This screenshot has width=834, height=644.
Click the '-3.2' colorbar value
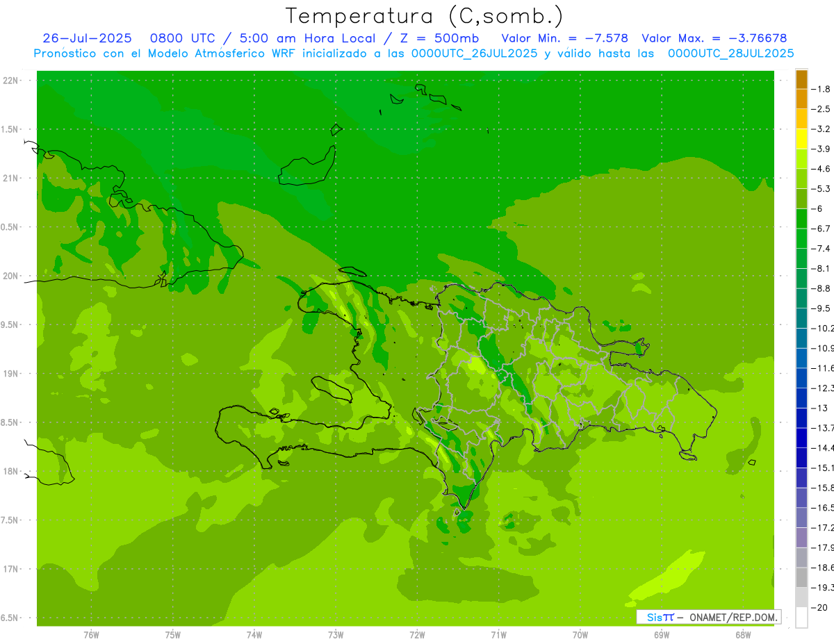pyautogui.click(x=821, y=129)
